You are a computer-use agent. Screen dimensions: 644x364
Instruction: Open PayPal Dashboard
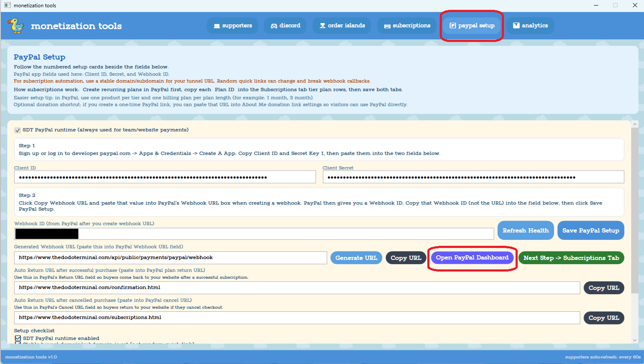472,258
